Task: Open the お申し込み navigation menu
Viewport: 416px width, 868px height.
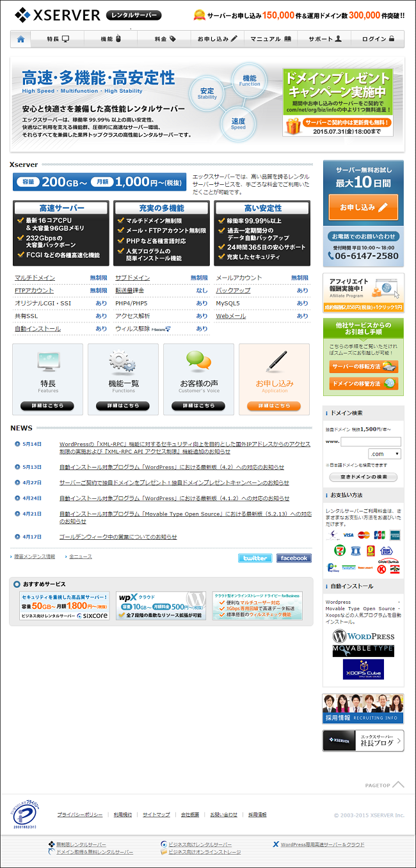Action: coord(217,39)
